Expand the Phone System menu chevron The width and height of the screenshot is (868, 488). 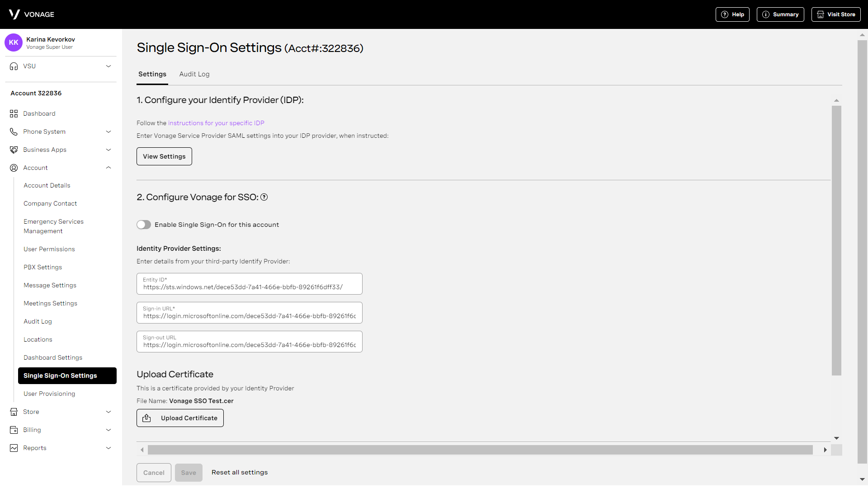point(108,131)
